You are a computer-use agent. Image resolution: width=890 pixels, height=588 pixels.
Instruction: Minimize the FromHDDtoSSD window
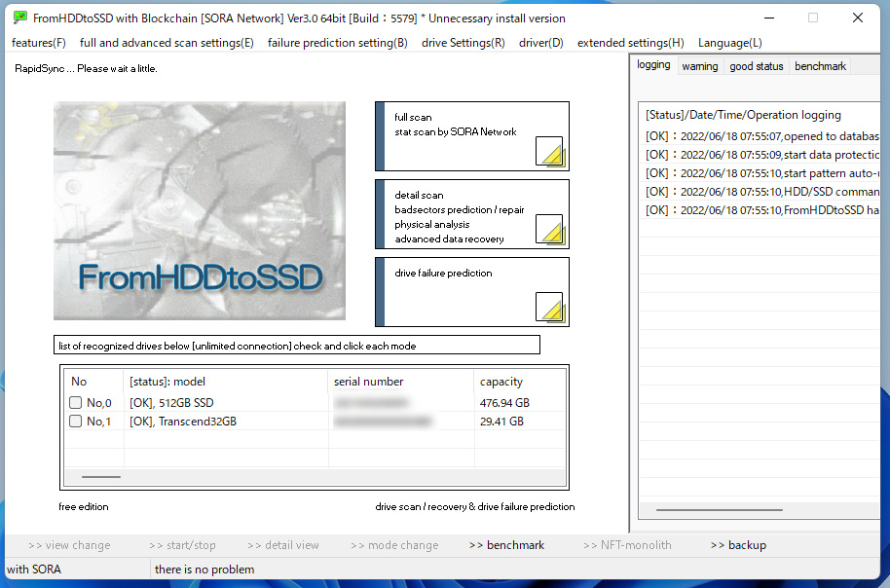pyautogui.click(x=769, y=18)
